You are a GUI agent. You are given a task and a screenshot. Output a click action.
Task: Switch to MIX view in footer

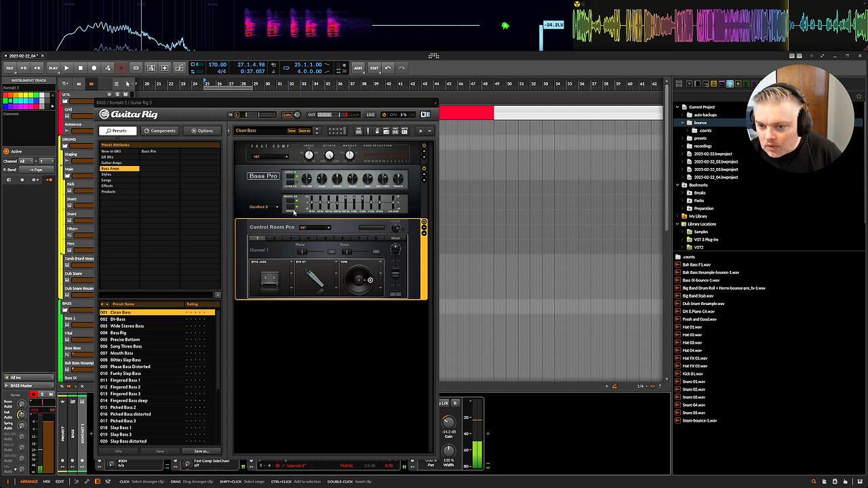[47, 482]
